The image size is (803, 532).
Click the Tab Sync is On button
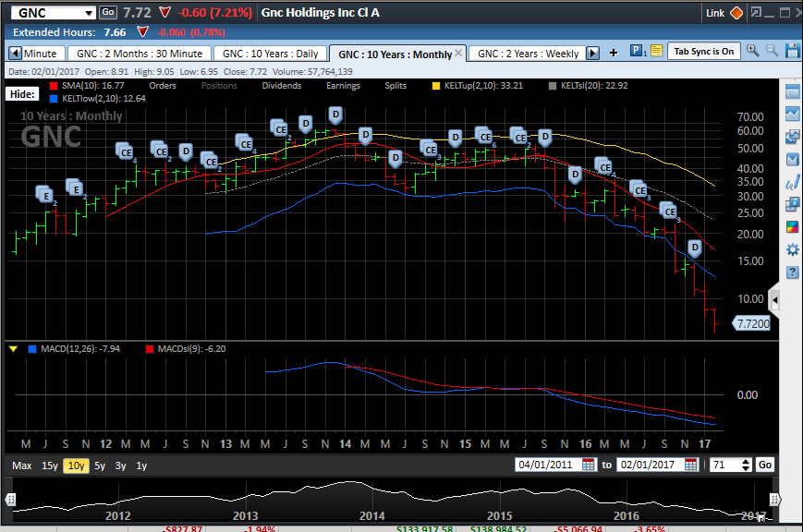(703, 51)
